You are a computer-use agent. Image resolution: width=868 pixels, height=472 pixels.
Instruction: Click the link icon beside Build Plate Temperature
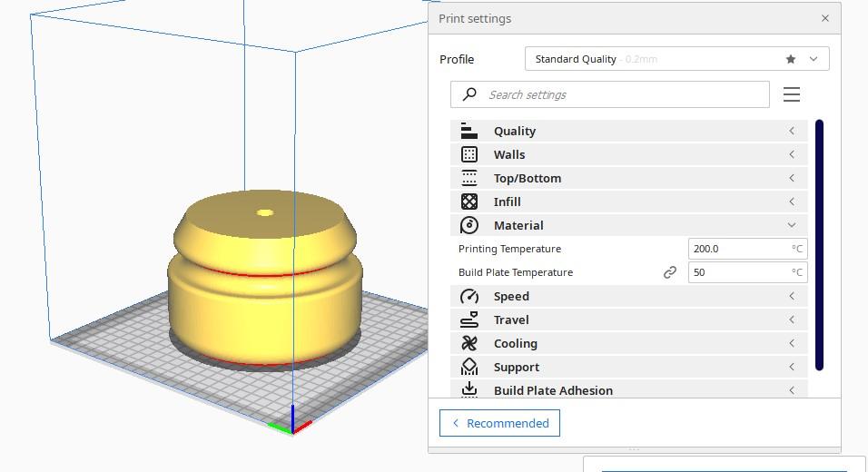(670, 272)
